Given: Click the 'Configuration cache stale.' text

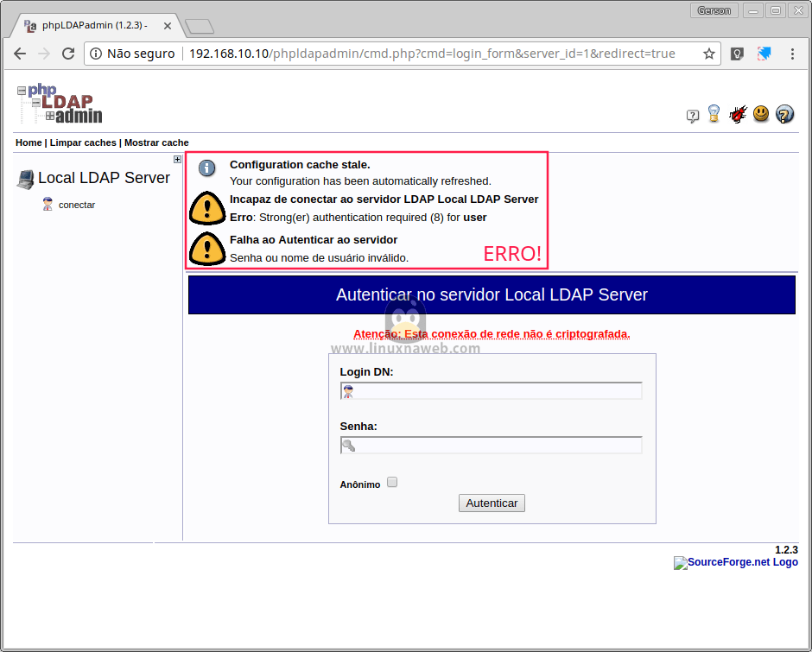Looking at the screenshot, I should tap(300, 165).
